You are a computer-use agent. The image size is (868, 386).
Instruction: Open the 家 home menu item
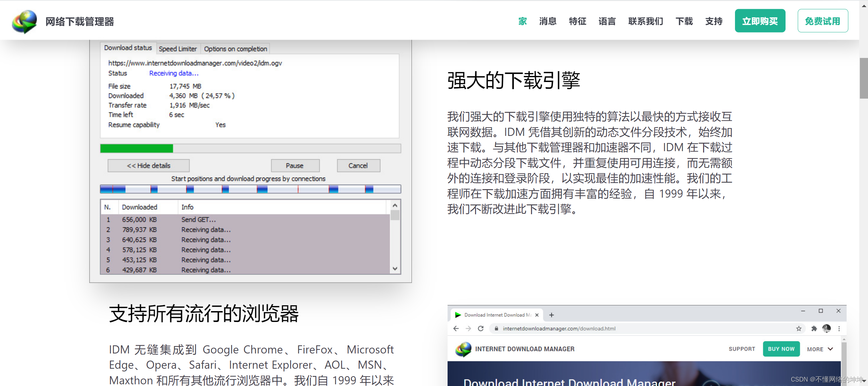(522, 21)
